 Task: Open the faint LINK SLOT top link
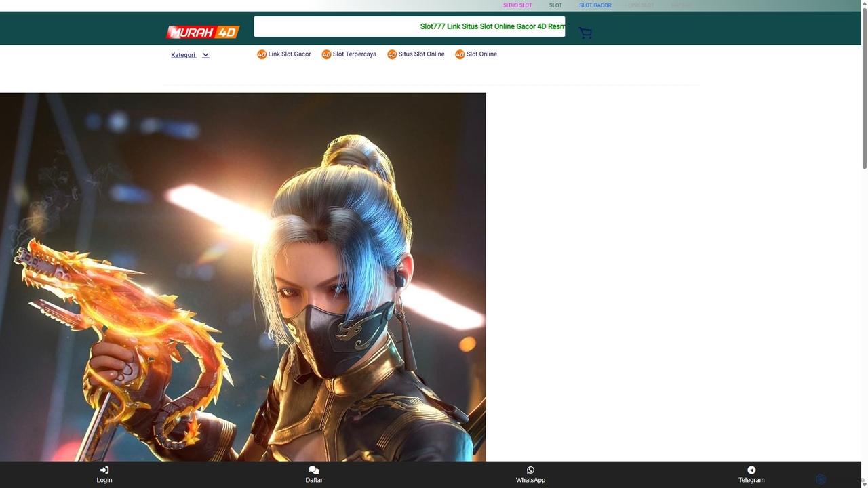(642, 5)
